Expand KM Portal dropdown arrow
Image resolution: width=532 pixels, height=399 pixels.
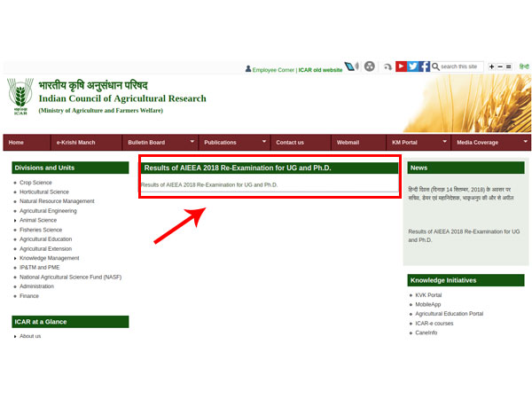(x=444, y=141)
